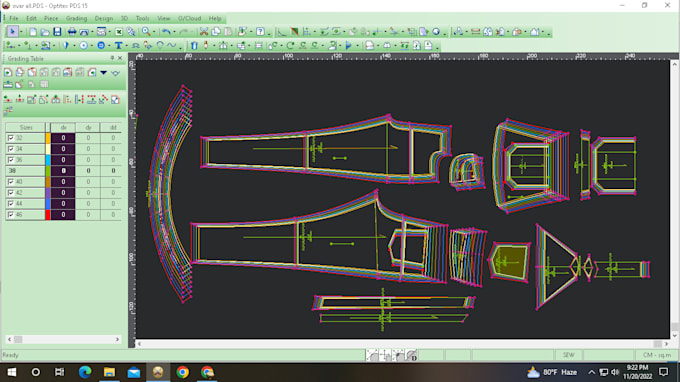680x382 pixels.
Task: Click the red color swatch for size 46
Action: (48, 215)
